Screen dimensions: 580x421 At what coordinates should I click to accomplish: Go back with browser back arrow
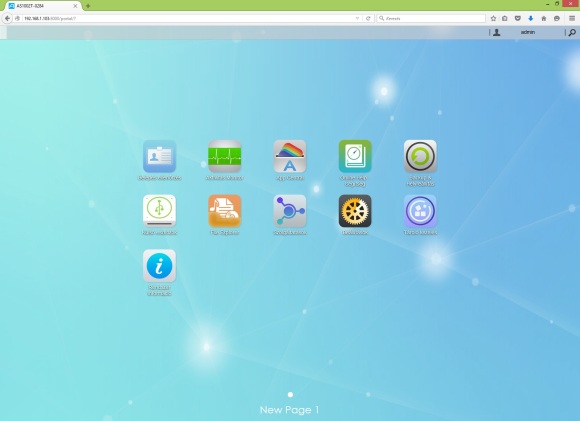tap(7, 18)
